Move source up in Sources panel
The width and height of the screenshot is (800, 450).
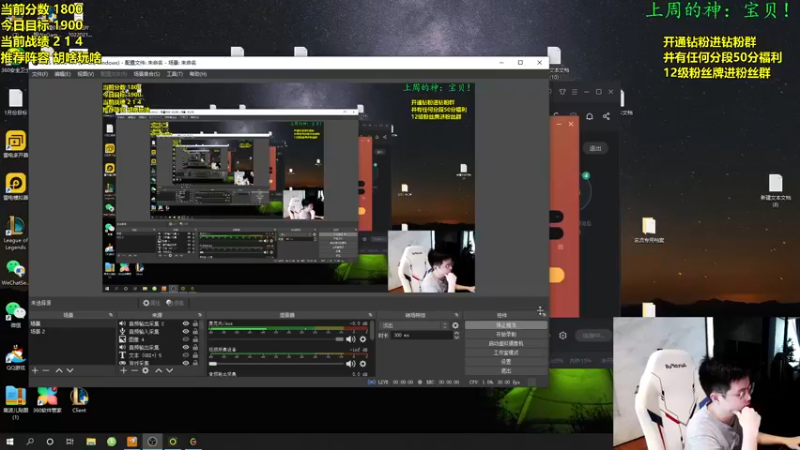pyautogui.click(x=159, y=370)
